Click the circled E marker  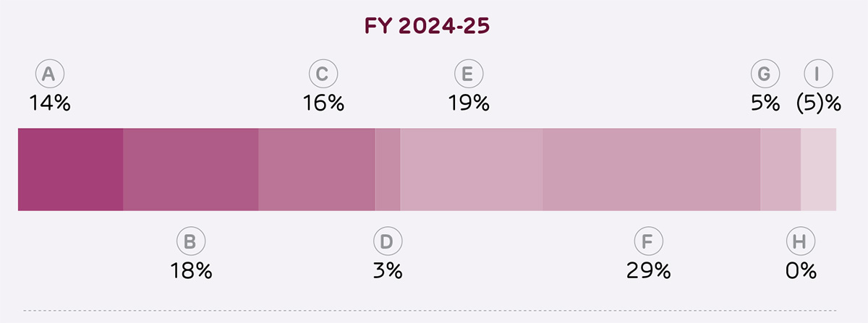click(468, 74)
